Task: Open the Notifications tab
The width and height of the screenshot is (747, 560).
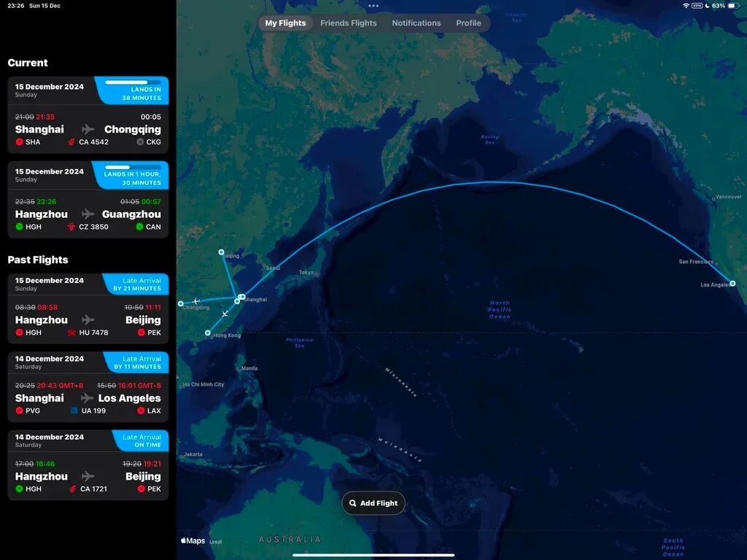Action: 417,23
